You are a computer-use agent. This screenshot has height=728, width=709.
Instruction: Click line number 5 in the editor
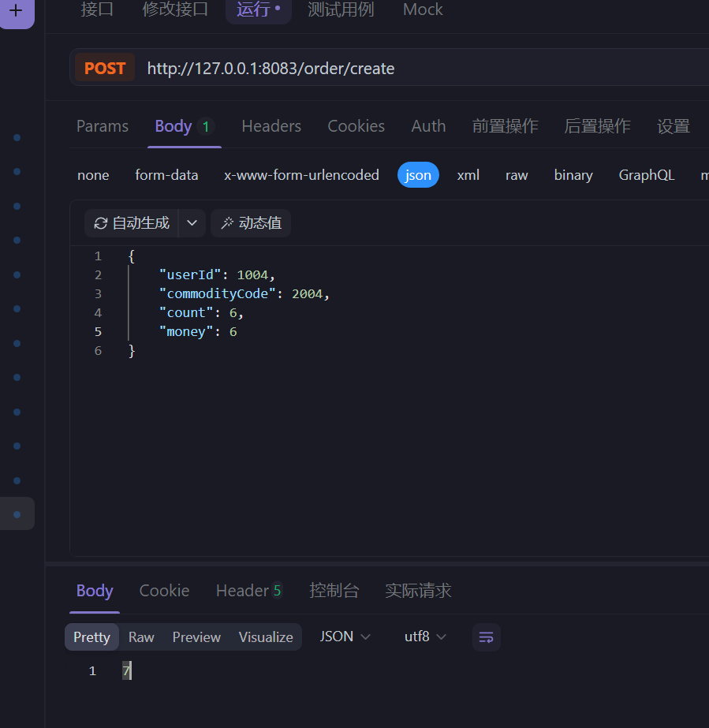(98, 332)
